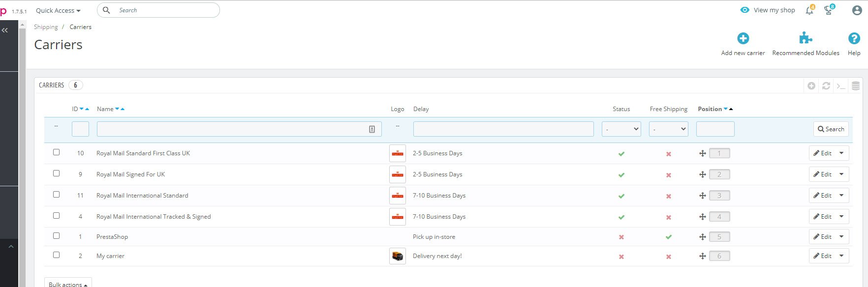This screenshot has height=287, width=868.
Task: Sort Name column descending arrow
Action: tap(117, 109)
